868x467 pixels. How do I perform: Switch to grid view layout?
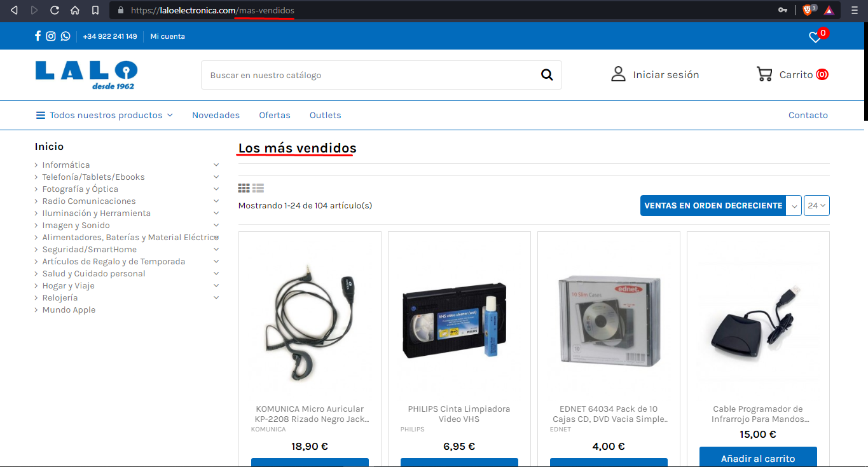click(x=244, y=188)
